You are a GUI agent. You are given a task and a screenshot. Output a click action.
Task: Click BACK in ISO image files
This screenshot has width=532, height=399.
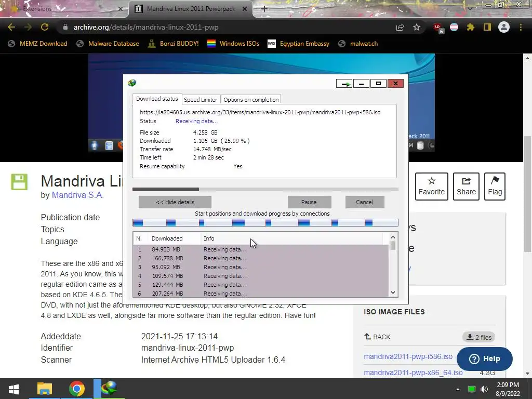pos(377,337)
